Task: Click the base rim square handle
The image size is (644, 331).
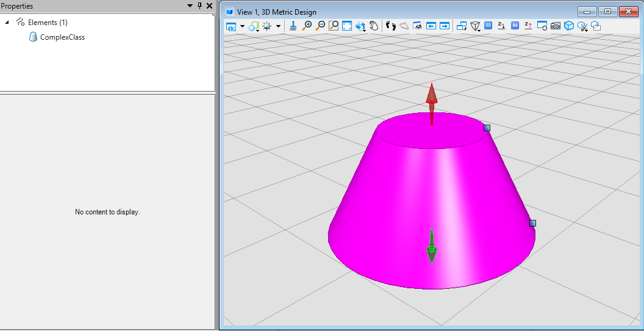Action: (x=532, y=224)
